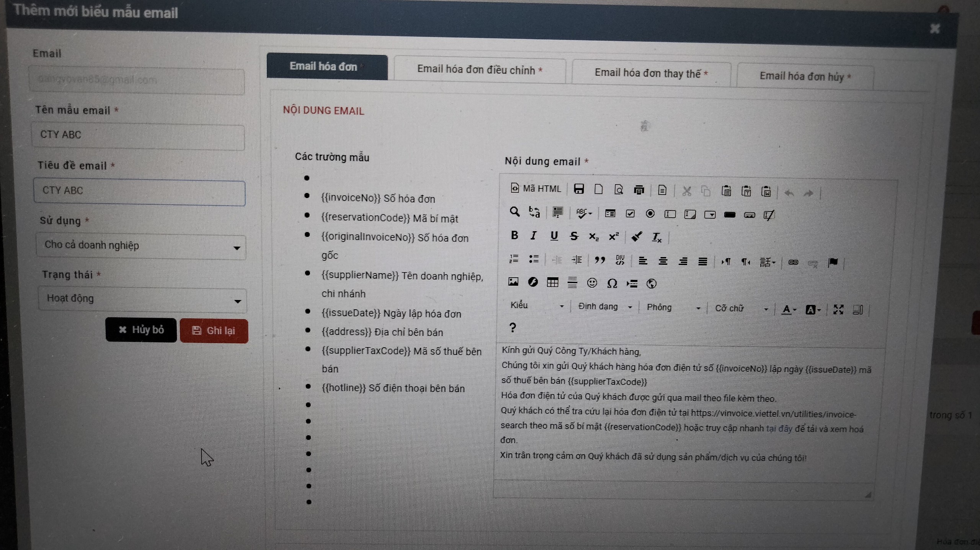Apply underline formatting in editor
The width and height of the screenshot is (980, 550).
[x=554, y=236]
